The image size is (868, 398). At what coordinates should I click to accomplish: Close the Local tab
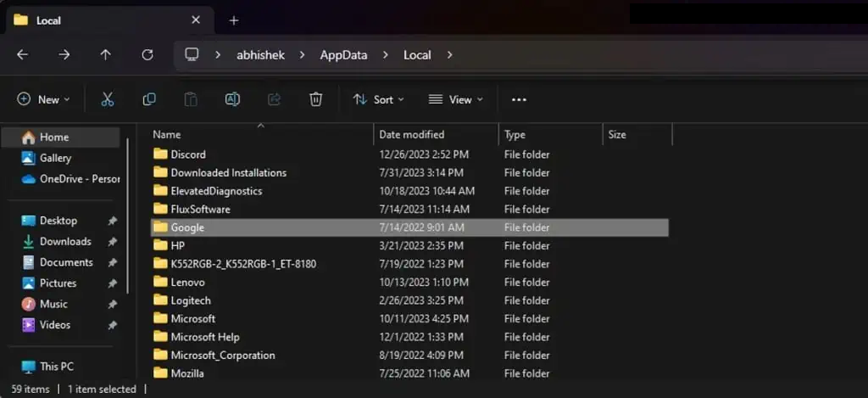click(x=196, y=20)
